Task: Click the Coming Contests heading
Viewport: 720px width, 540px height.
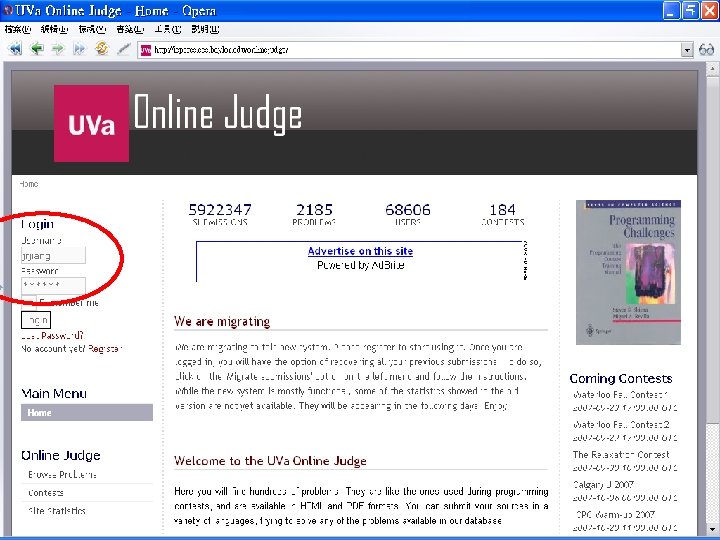Action: point(621,378)
